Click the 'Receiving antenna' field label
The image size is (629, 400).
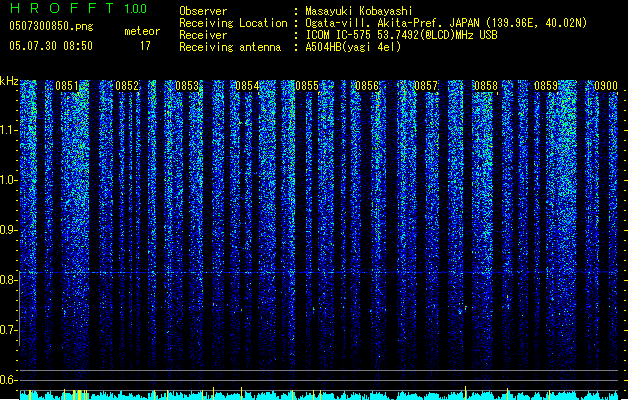[230, 47]
